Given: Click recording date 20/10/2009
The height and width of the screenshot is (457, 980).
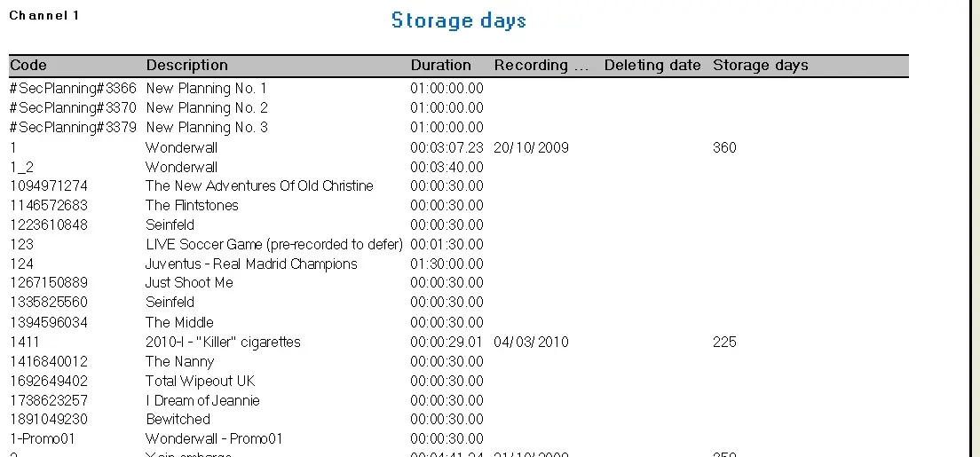Looking at the screenshot, I should [531, 147].
